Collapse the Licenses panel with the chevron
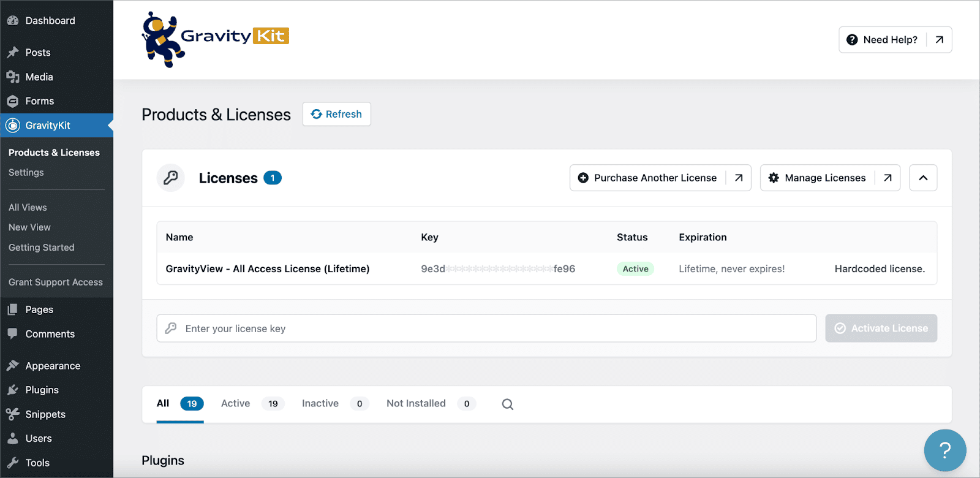Image resolution: width=980 pixels, height=478 pixels. [923, 178]
